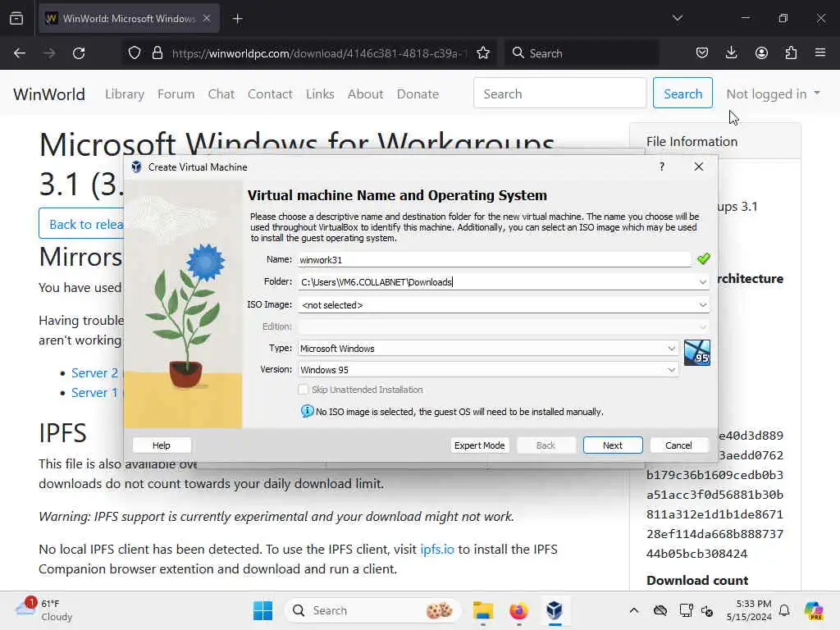
Task: Open the ISO Image dropdown
Action: 504,305
